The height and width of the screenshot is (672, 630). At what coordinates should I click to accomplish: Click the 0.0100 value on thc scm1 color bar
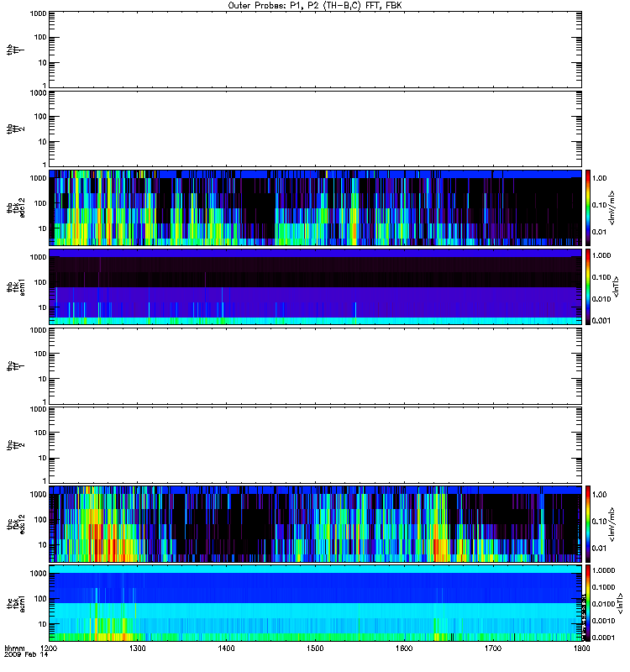603,604
